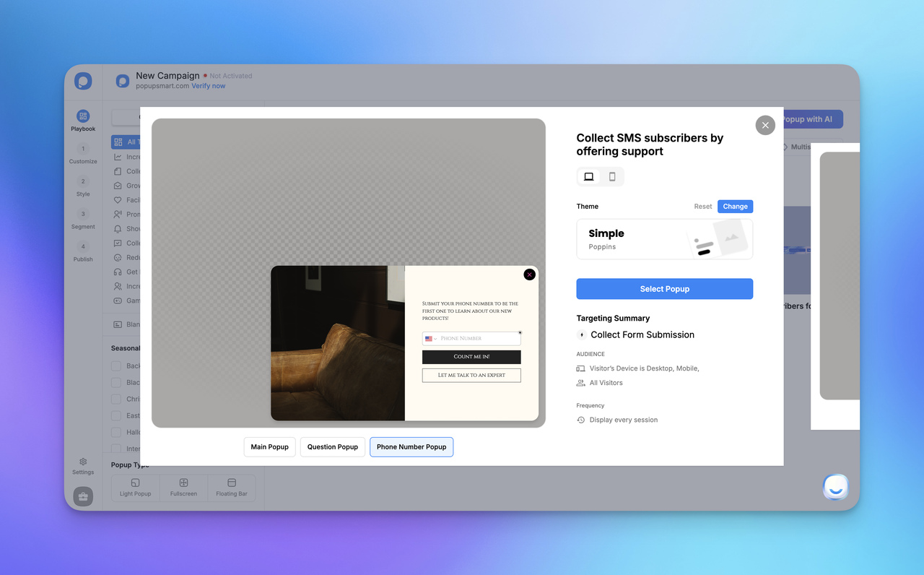Click the Collect Form Submission text
924x575 pixels.
pos(642,334)
